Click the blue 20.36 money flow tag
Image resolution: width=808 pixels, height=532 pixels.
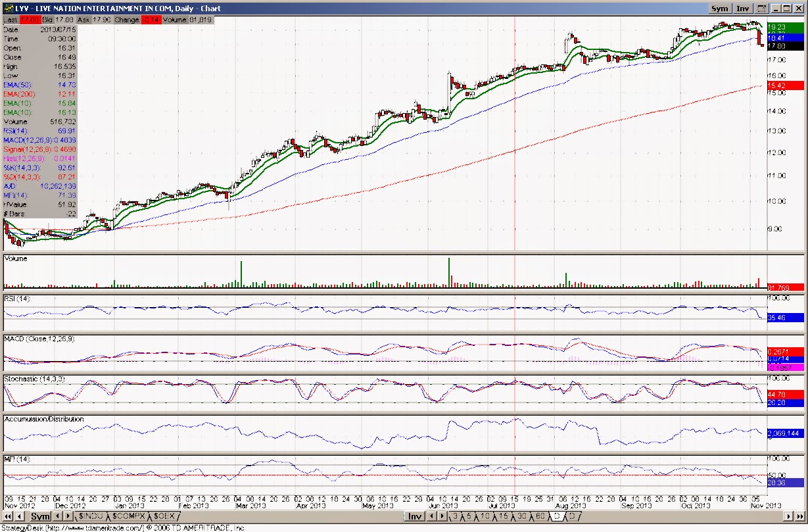tap(786, 483)
